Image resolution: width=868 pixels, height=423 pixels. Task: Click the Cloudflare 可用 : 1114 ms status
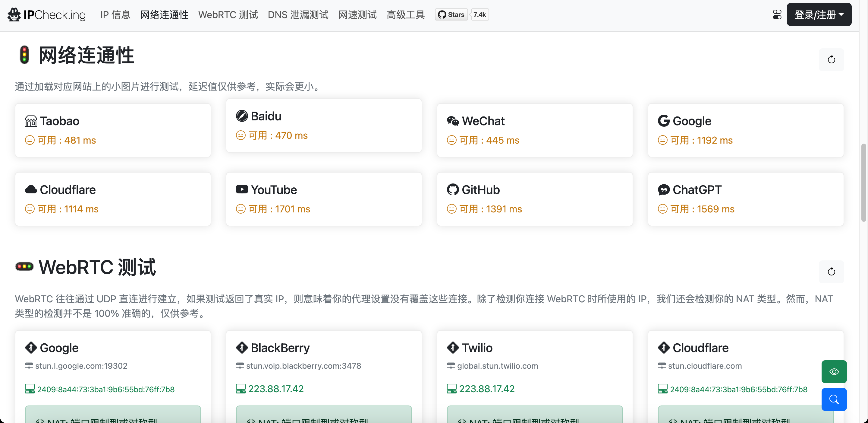(x=62, y=209)
